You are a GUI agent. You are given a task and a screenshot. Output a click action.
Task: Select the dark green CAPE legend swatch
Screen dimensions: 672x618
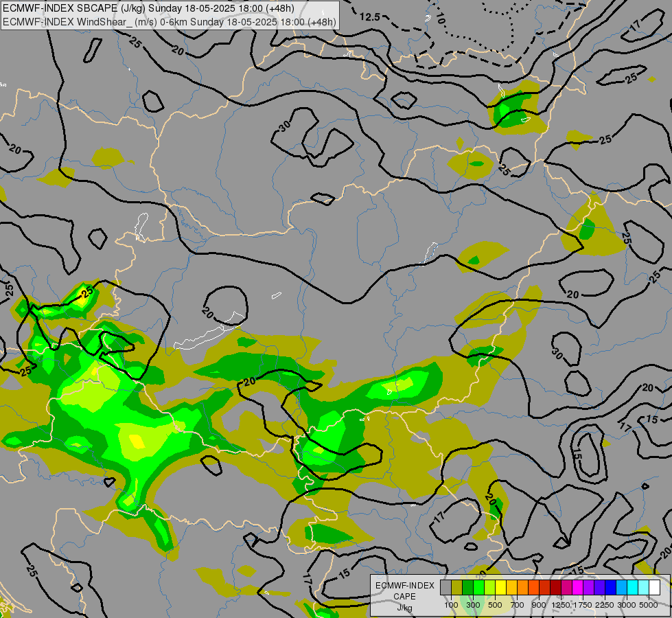point(468,588)
